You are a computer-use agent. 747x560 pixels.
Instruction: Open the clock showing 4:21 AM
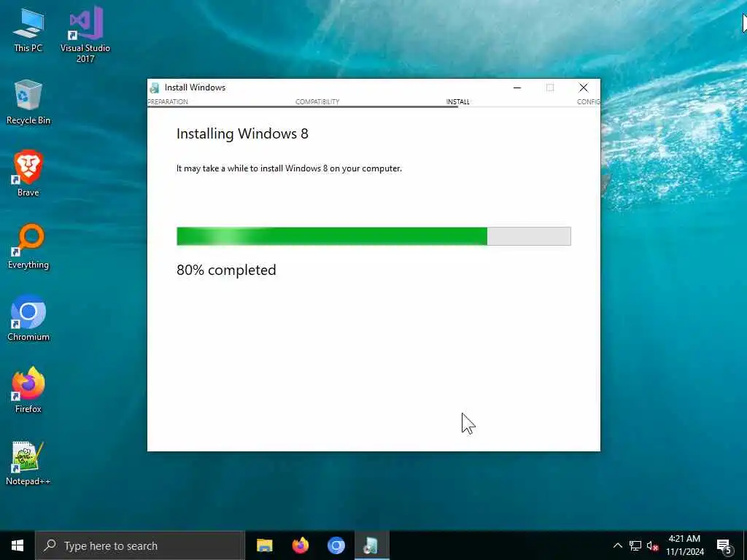click(684, 545)
